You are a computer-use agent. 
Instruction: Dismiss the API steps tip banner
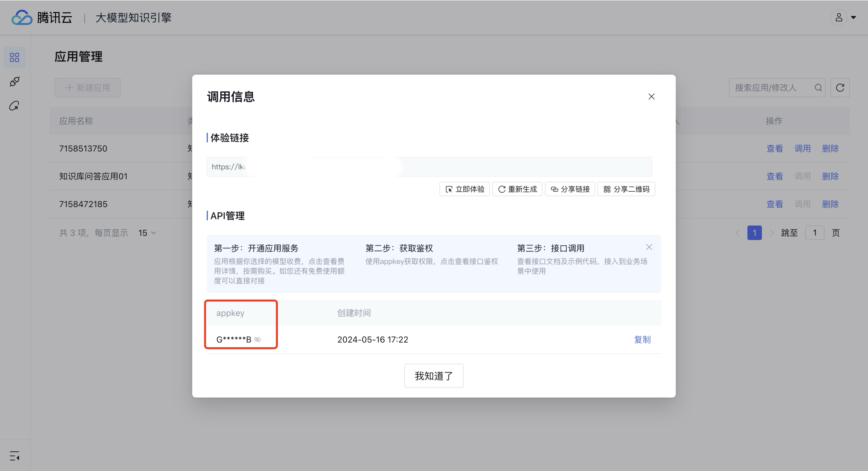pos(649,247)
